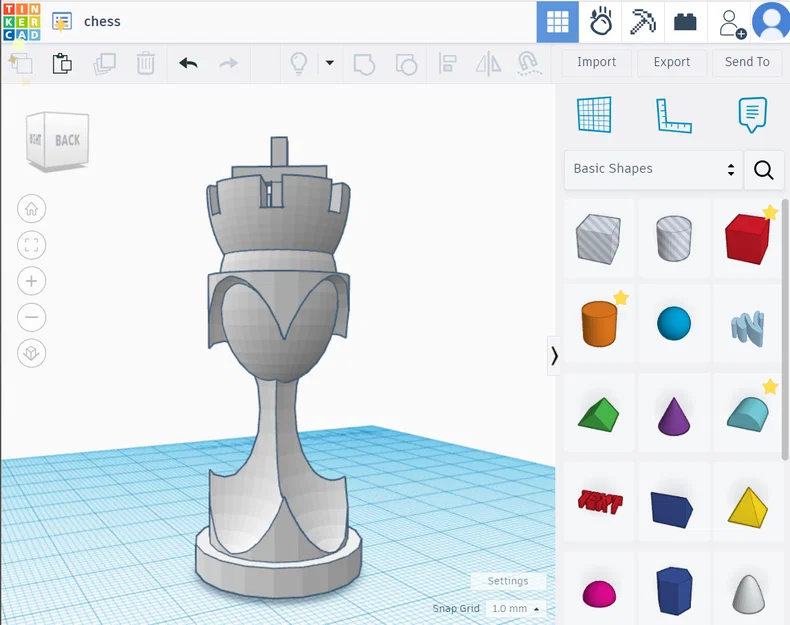Viewport: 790px width, 625px height.
Task: Switch to Bricks view
Action: click(685, 22)
